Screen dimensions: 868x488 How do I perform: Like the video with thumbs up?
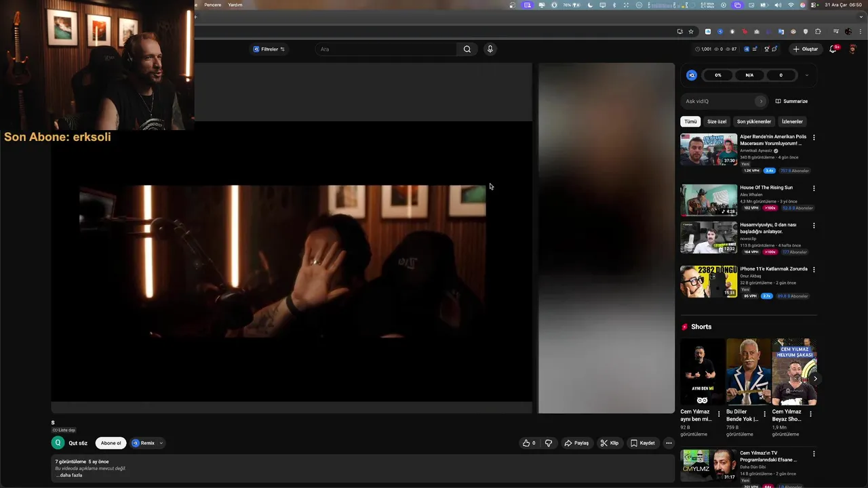[529, 443]
